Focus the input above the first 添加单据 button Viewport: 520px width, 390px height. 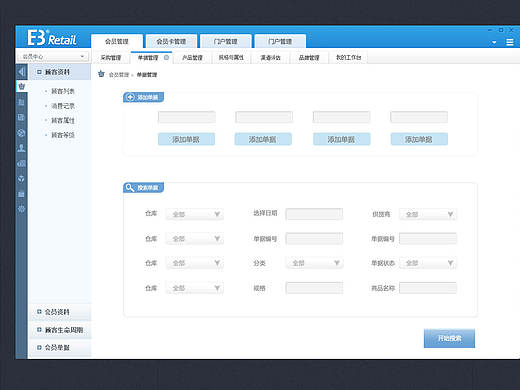(187, 117)
